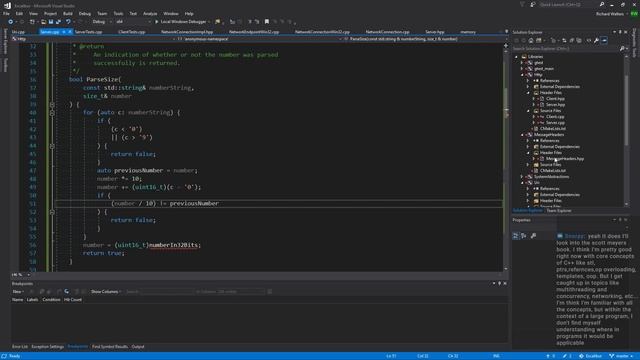Collapse the ParseSize function outline at line 39
This screenshot has width=640, height=360.
coord(52,104)
